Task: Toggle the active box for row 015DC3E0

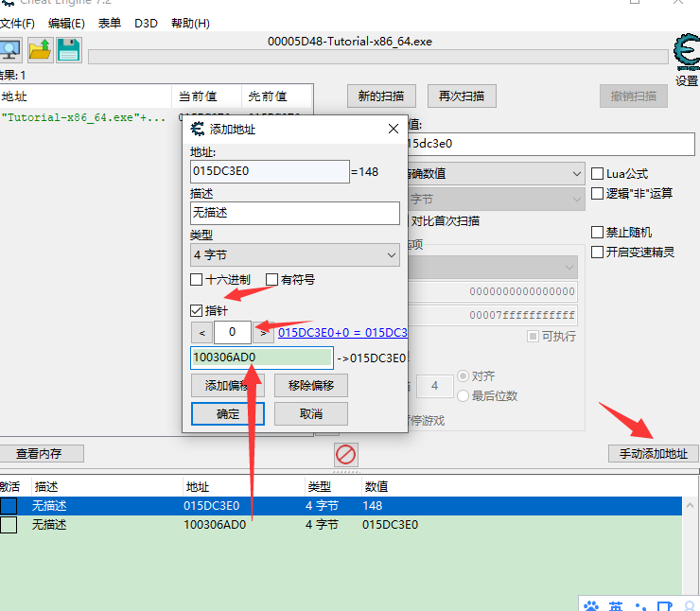Action: pyautogui.click(x=9, y=506)
